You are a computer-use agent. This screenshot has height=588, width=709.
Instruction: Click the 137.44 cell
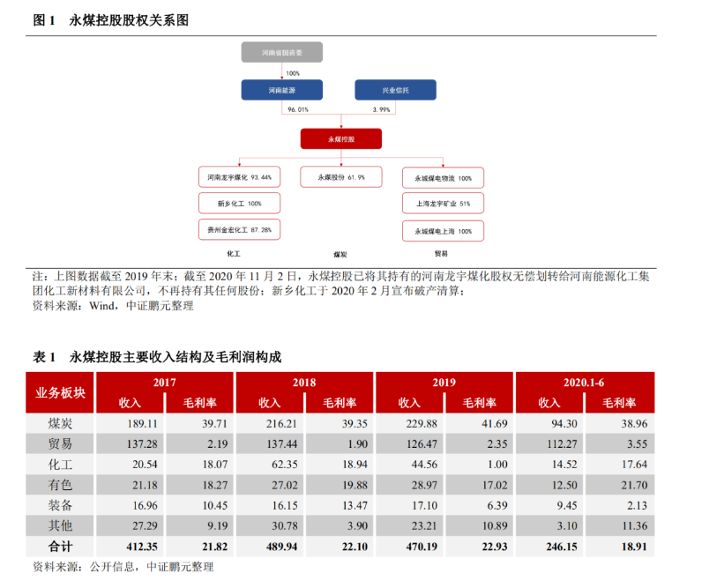[270, 443]
